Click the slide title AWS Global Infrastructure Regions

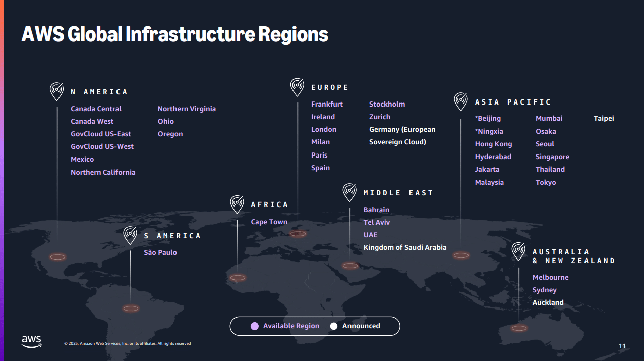pyautogui.click(x=175, y=34)
